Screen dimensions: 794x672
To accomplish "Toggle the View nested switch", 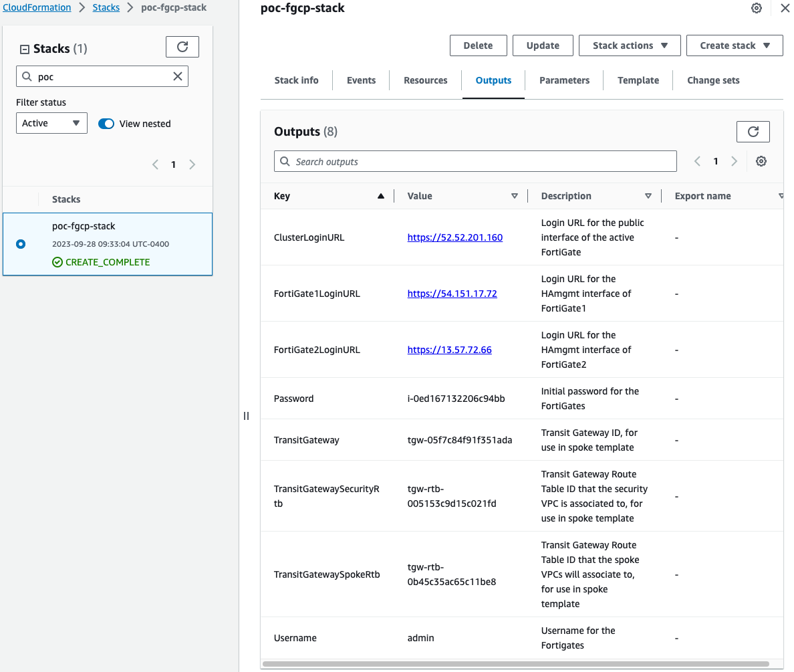I will tap(106, 124).
